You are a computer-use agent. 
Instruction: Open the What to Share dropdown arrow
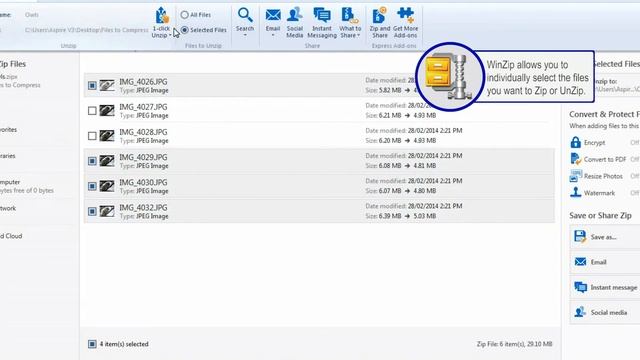(x=358, y=36)
